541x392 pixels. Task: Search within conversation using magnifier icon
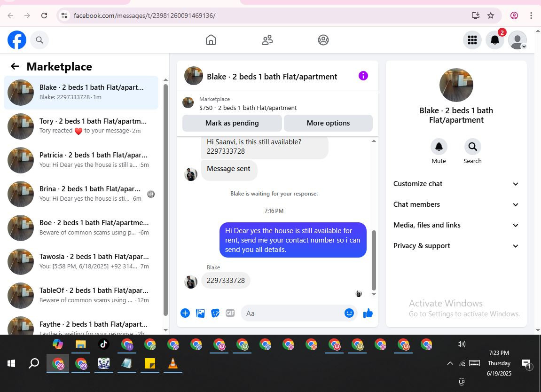pyautogui.click(x=472, y=147)
